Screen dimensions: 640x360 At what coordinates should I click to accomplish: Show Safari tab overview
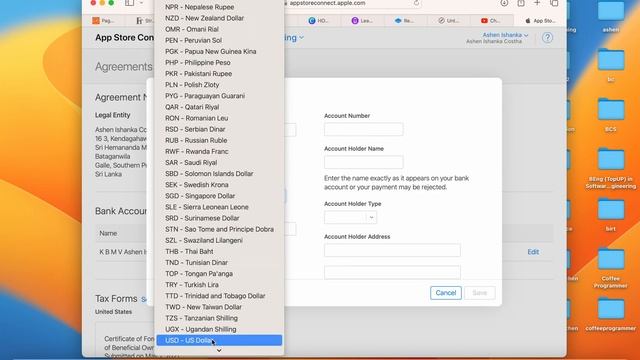coord(554,3)
